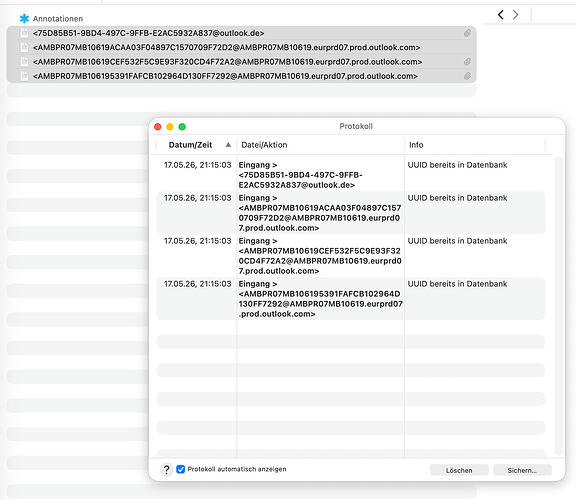This screenshot has height=500, width=576.
Task: Click the Protokoll window vertical scrollbar
Action: [558, 305]
